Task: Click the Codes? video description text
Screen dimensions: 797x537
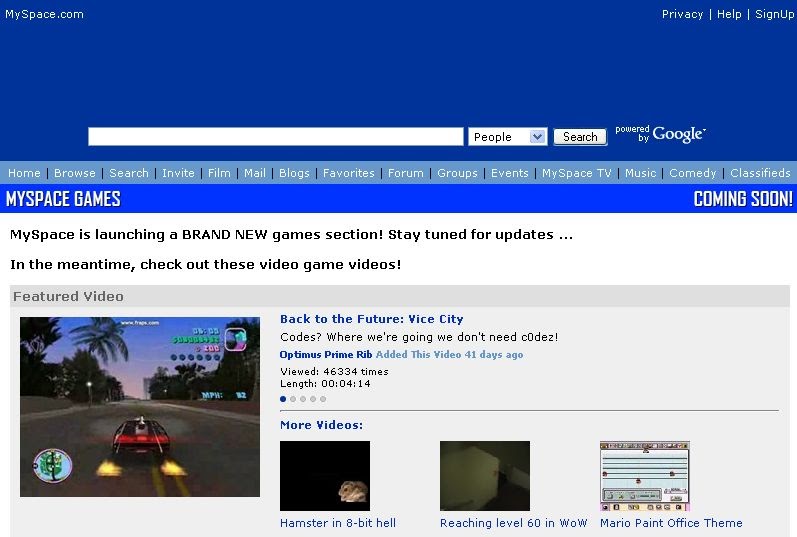Action: click(419, 337)
